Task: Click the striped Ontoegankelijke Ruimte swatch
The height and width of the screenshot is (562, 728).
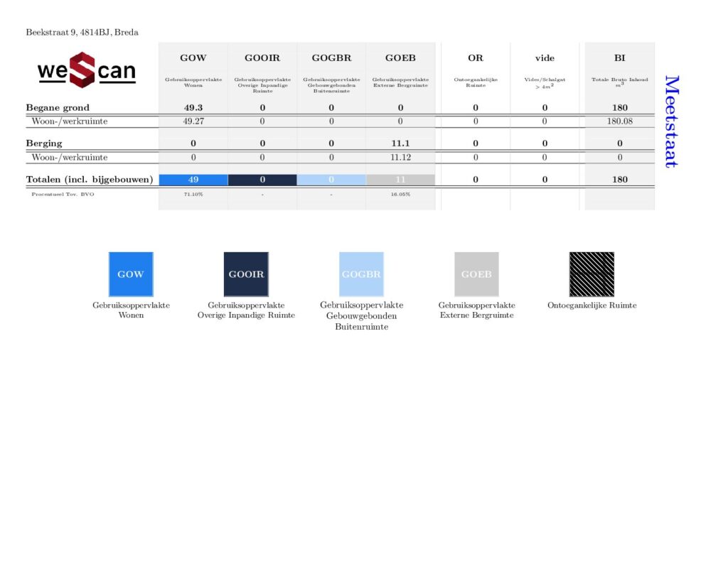Action: pos(591,274)
